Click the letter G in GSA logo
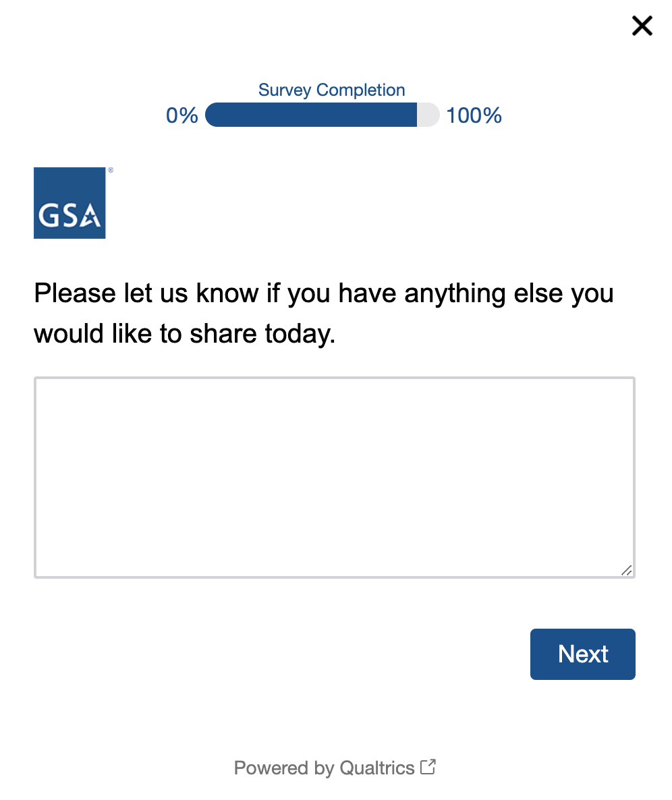The width and height of the screenshot is (672, 800). coord(48,216)
